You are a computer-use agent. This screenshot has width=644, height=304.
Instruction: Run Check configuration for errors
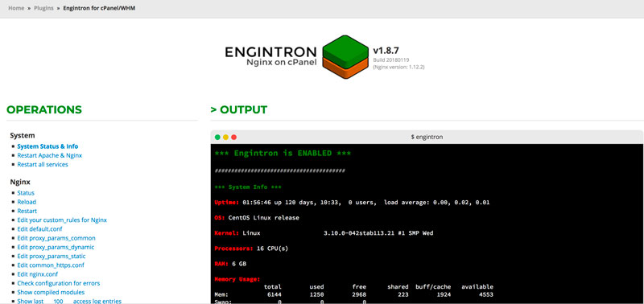[x=58, y=283]
